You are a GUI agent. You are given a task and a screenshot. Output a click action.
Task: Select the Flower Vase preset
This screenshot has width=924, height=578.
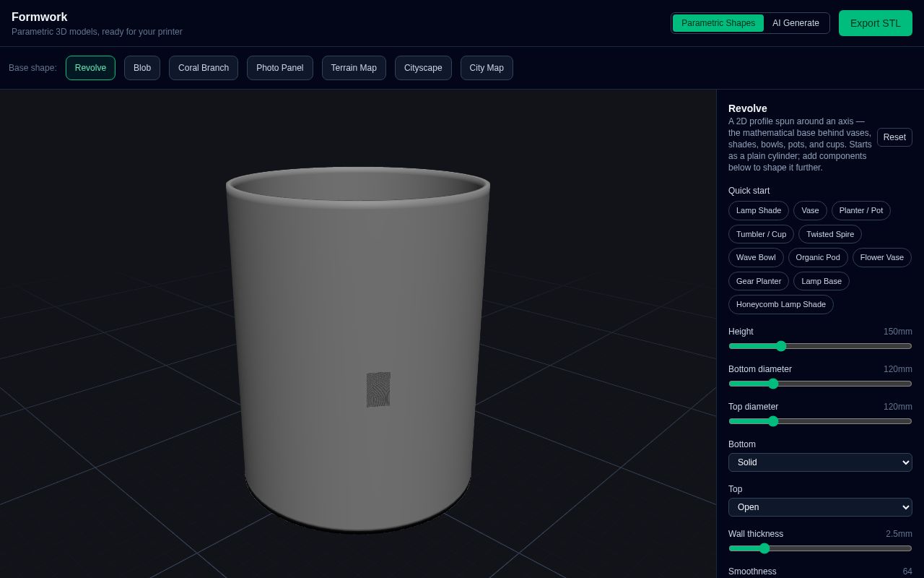(882, 257)
